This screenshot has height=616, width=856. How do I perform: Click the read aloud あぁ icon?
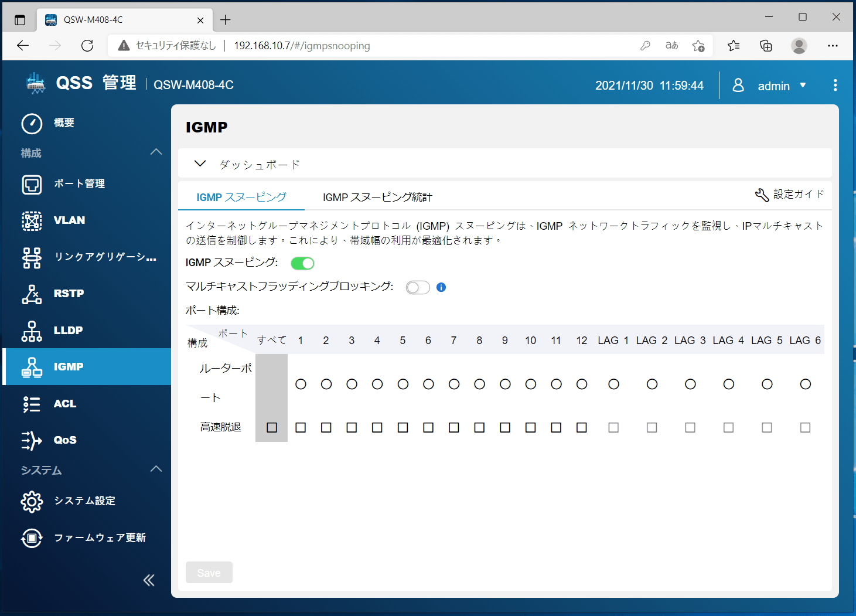[671, 46]
